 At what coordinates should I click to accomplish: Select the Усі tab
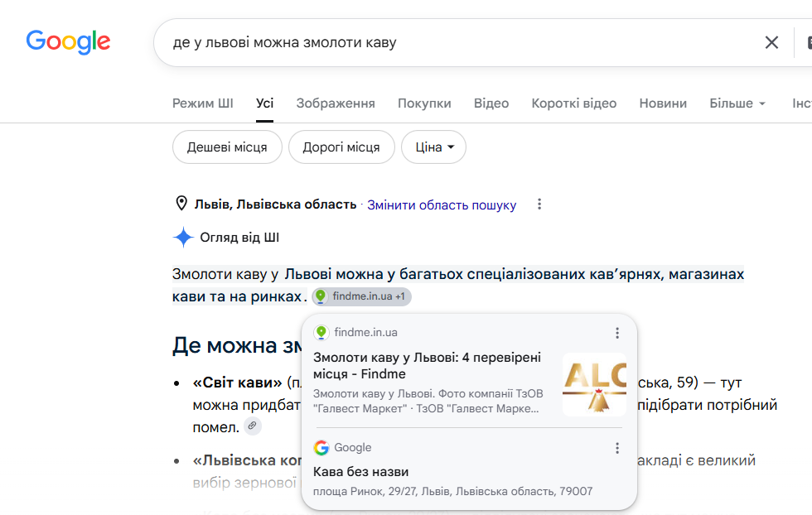tap(264, 103)
